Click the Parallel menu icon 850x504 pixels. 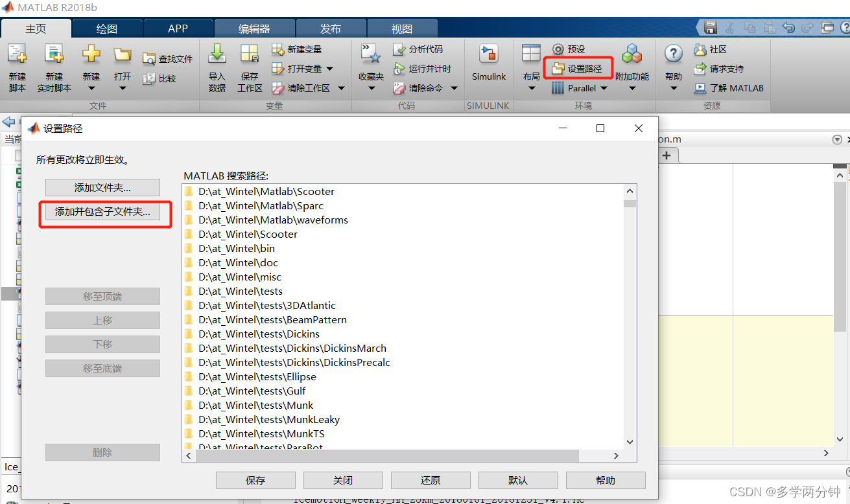click(558, 88)
